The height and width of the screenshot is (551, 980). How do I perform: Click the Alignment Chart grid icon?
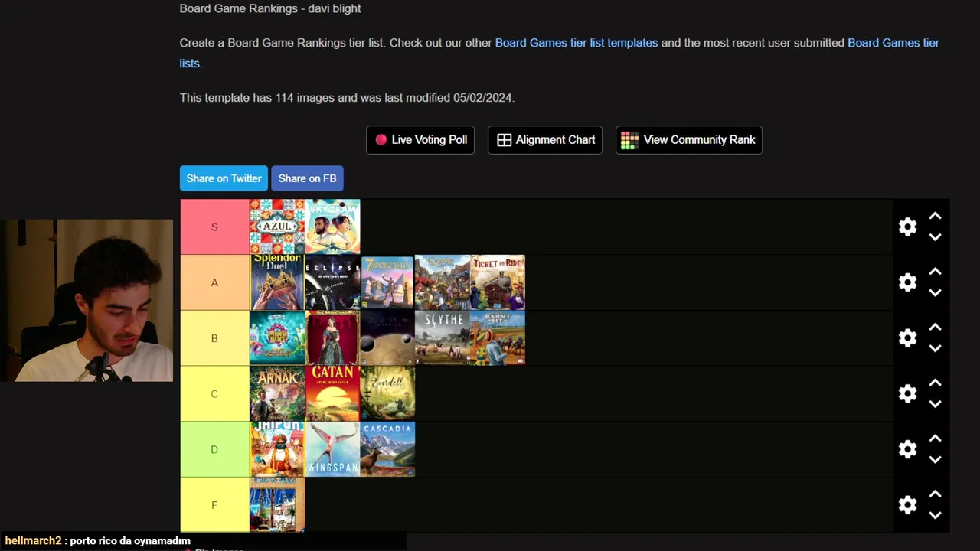pyautogui.click(x=504, y=140)
